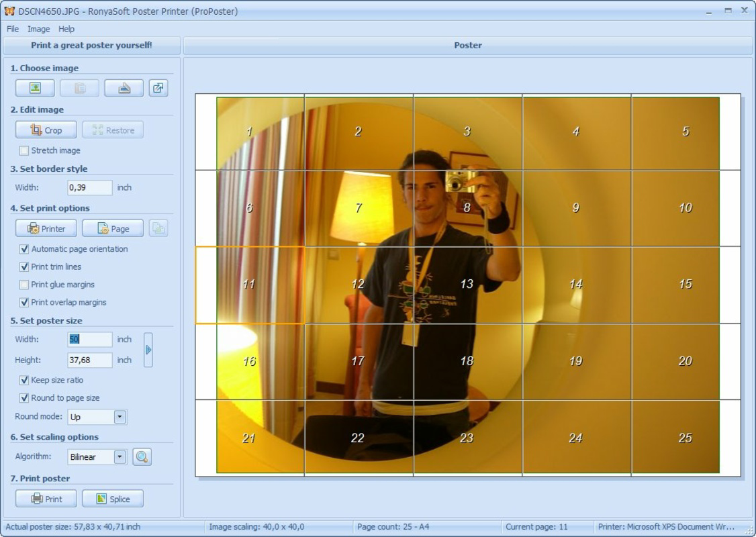
Task: Click the Print button
Action: click(x=46, y=499)
